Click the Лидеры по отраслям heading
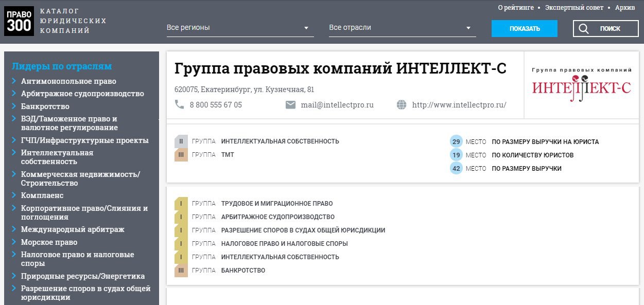Screen dimensions: 644x305 click(62, 66)
